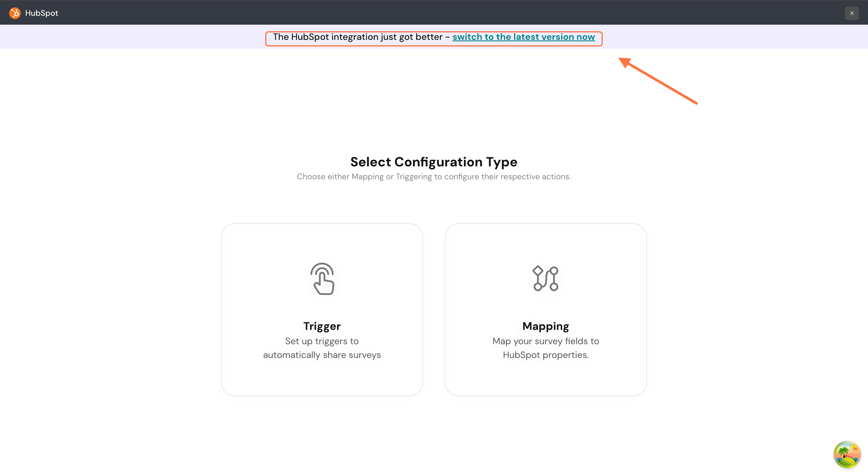Click "switch to the latest version now" link
Screen dimensions: 868x475
pos(523,37)
